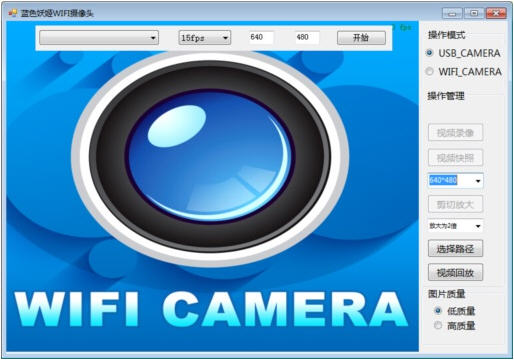514x360 pixels.
Task: Click the 操作管理 label
Action: [x=446, y=96]
